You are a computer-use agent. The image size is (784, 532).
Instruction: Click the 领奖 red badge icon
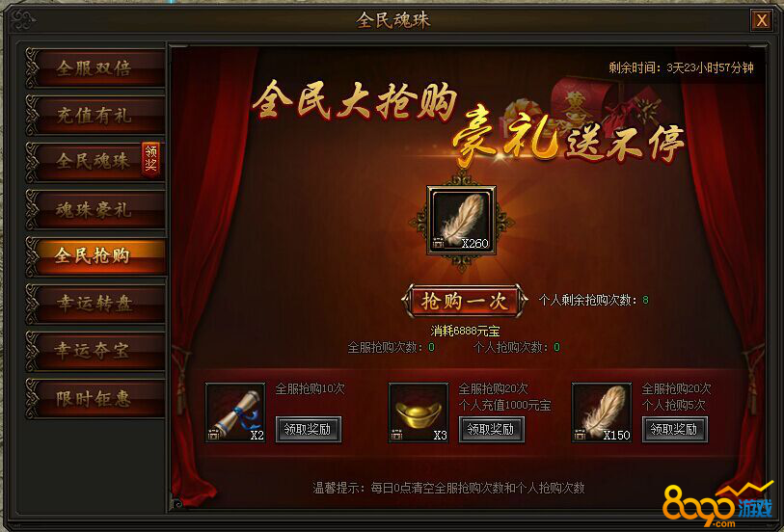coord(151,159)
